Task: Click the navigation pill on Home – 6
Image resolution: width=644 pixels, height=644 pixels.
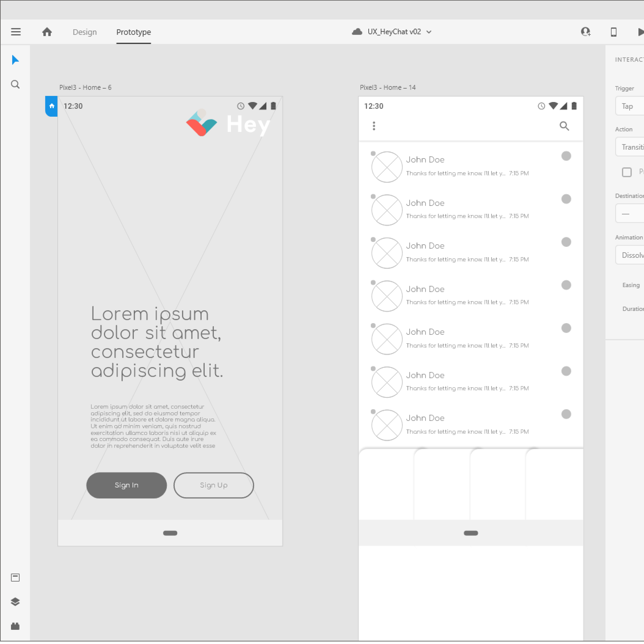Action: [170, 533]
